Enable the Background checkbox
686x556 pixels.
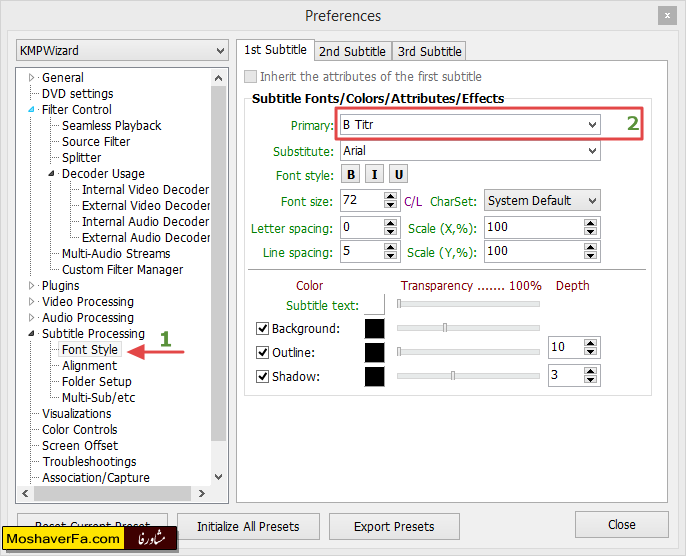(263, 329)
